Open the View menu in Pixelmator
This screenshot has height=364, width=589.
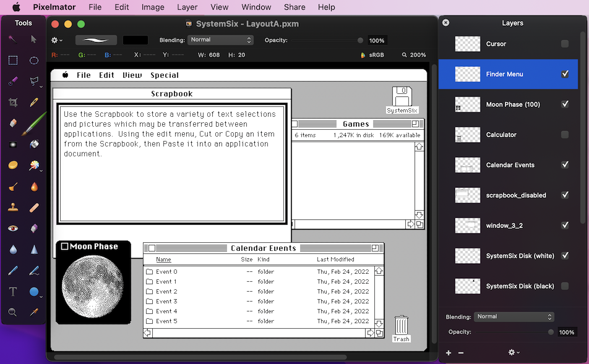(x=220, y=7)
